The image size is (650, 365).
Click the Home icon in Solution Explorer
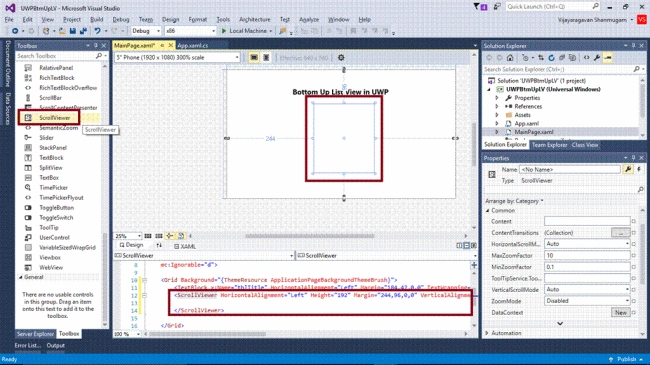click(510, 58)
